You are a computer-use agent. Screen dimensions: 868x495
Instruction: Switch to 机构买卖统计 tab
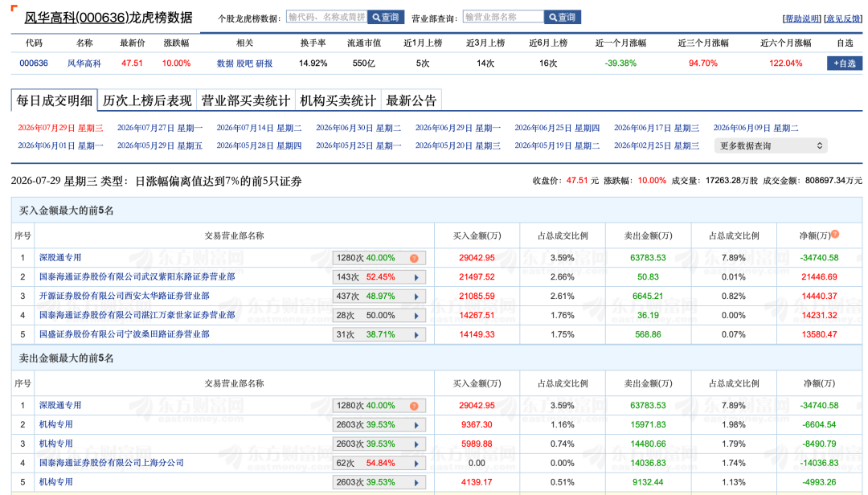pyautogui.click(x=338, y=100)
